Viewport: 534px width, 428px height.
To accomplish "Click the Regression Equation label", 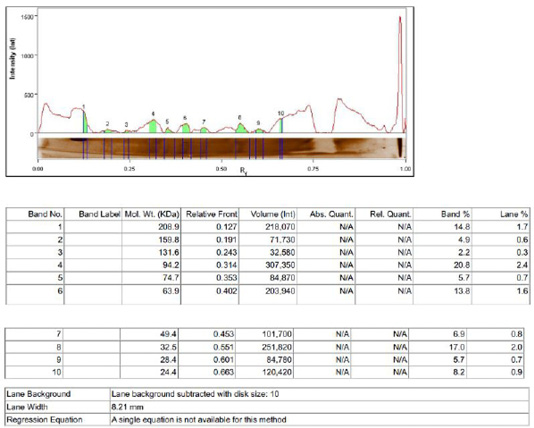I will pos(44,419).
